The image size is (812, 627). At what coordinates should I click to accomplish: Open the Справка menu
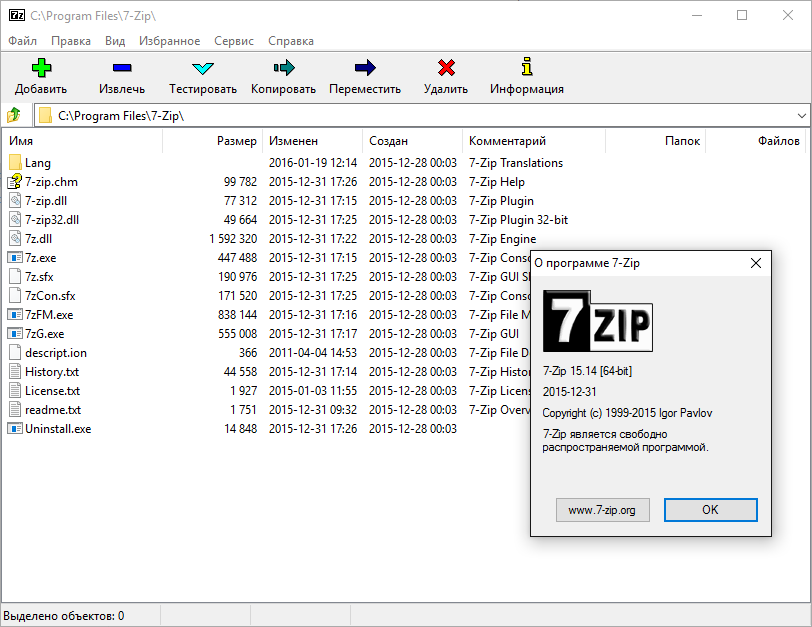(291, 41)
